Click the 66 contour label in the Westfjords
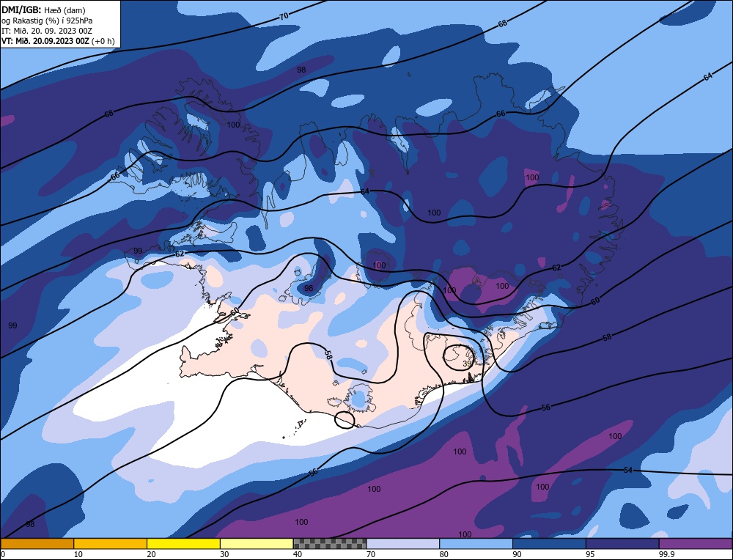 tap(115, 177)
